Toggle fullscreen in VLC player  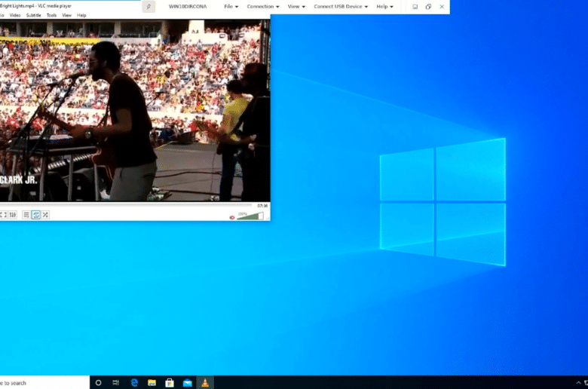point(3,215)
